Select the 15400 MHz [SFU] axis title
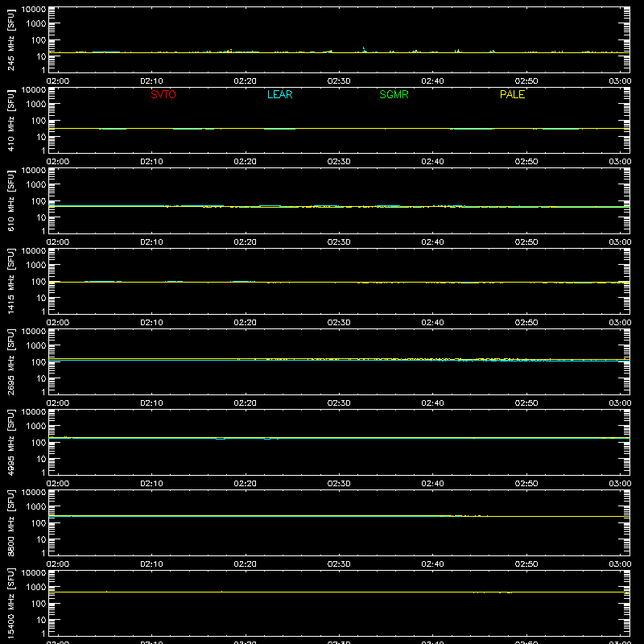644x644 pixels. (11, 603)
